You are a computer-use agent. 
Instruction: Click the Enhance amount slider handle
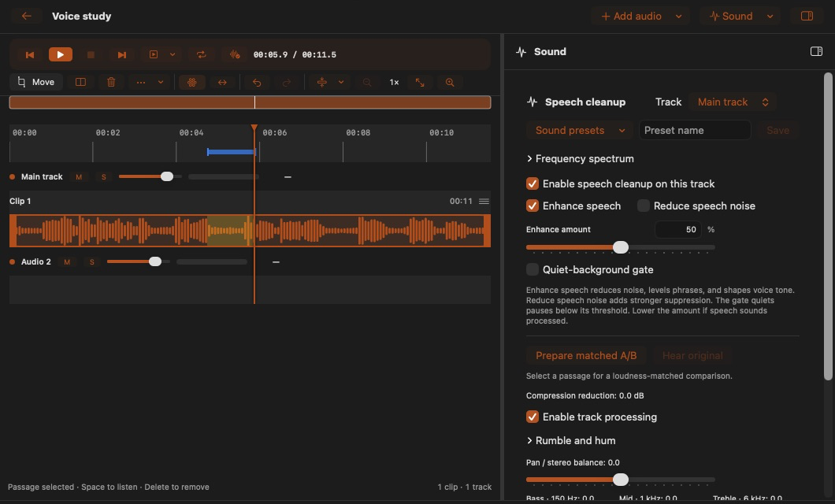tap(621, 247)
